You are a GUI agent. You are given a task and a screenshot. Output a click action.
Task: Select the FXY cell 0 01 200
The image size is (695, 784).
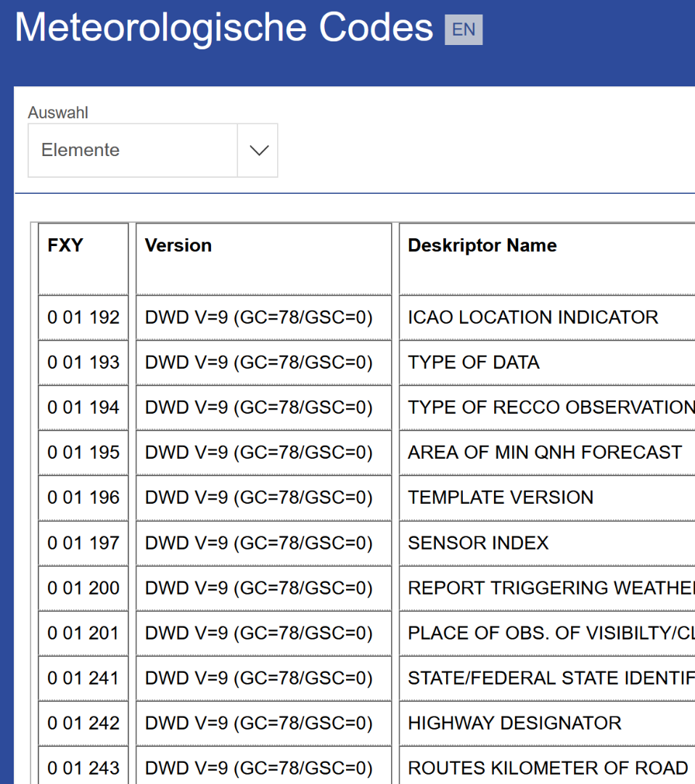click(x=83, y=588)
